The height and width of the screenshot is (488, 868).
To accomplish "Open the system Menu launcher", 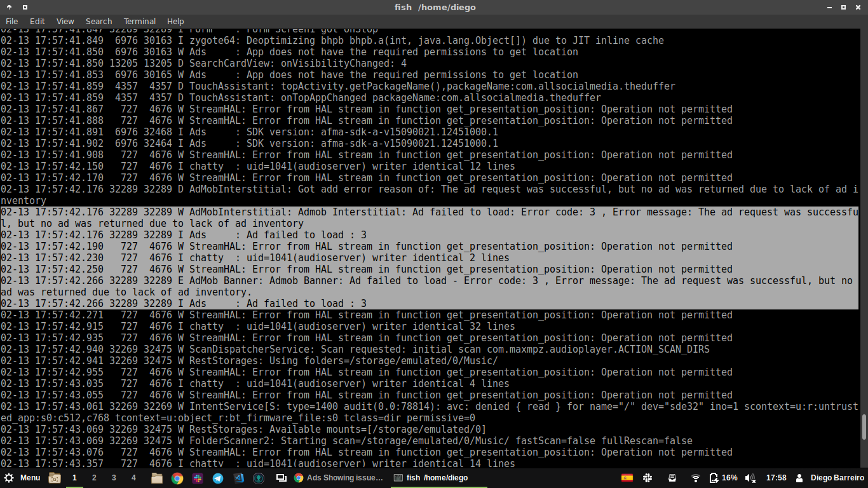I will click(x=23, y=478).
